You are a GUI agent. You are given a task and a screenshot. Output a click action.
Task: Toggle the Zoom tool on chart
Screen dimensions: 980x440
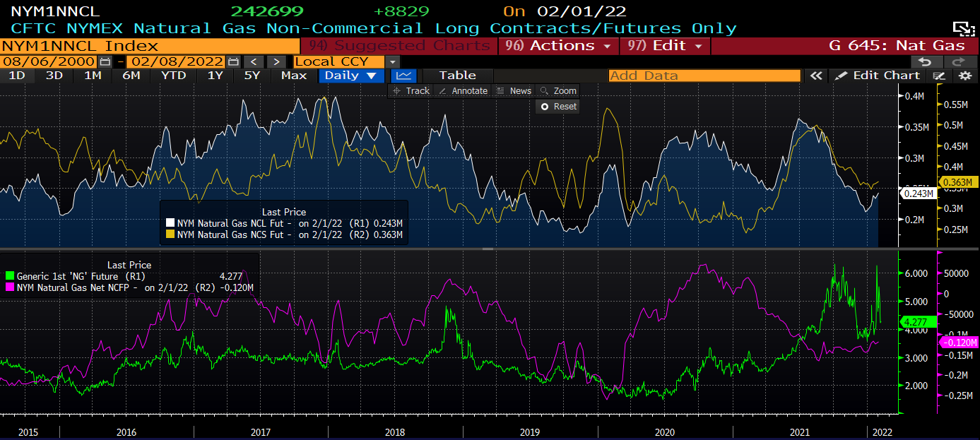[x=558, y=90]
